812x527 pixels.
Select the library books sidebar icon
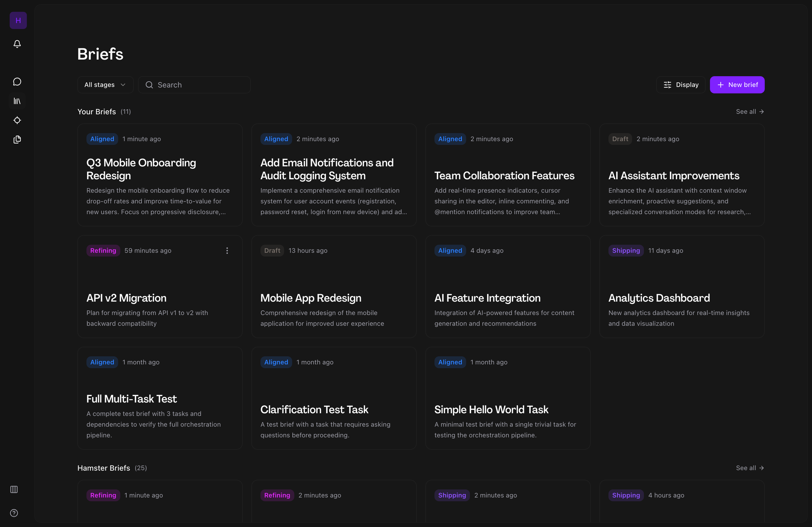[x=17, y=101]
